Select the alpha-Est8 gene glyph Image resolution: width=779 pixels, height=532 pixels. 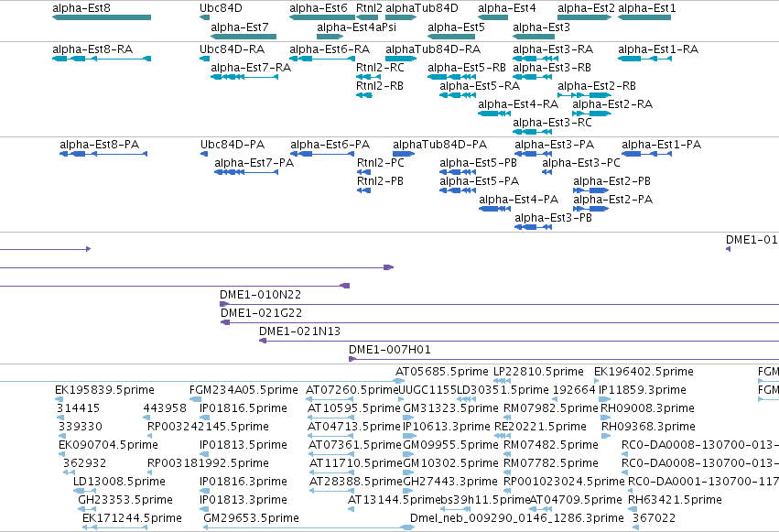(x=102, y=17)
